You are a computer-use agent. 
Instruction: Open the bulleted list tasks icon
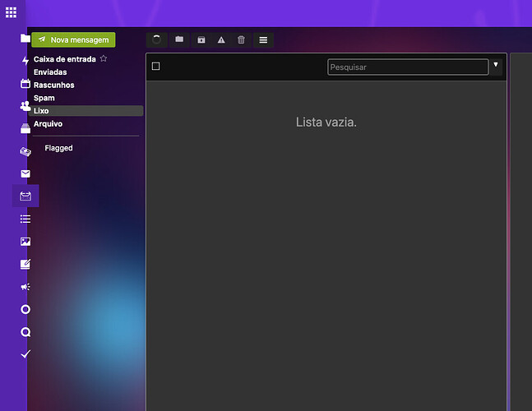pyautogui.click(x=25, y=219)
